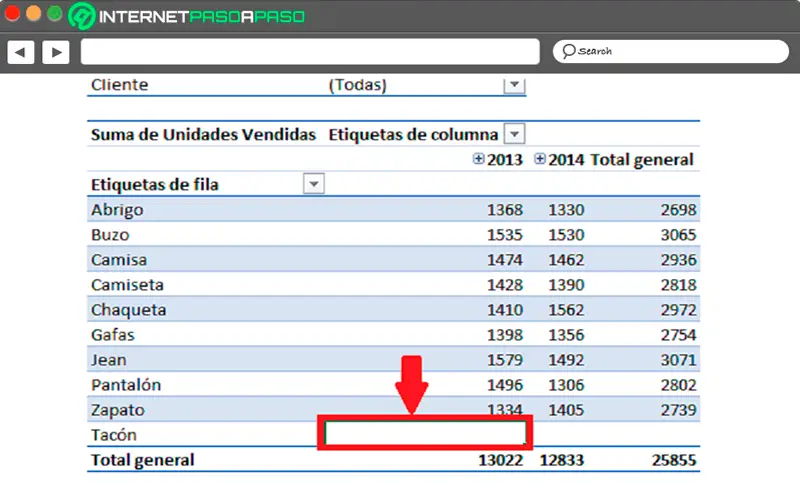
Task: Select the Gafas row label
Action: (x=113, y=335)
